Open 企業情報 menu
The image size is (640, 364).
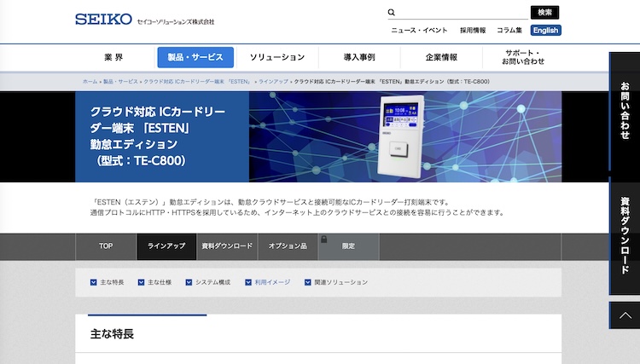coord(441,57)
